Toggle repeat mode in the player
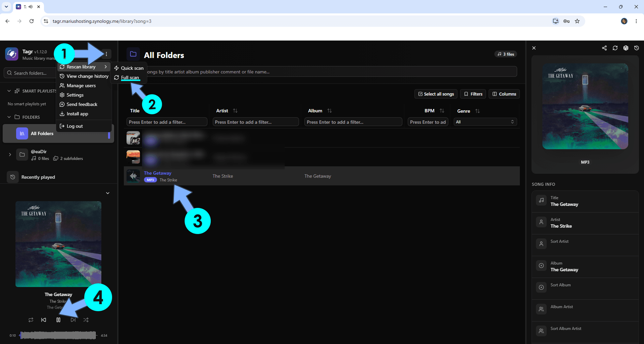Image resolution: width=644 pixels, height=344 pixels. (x=31, y=320)
